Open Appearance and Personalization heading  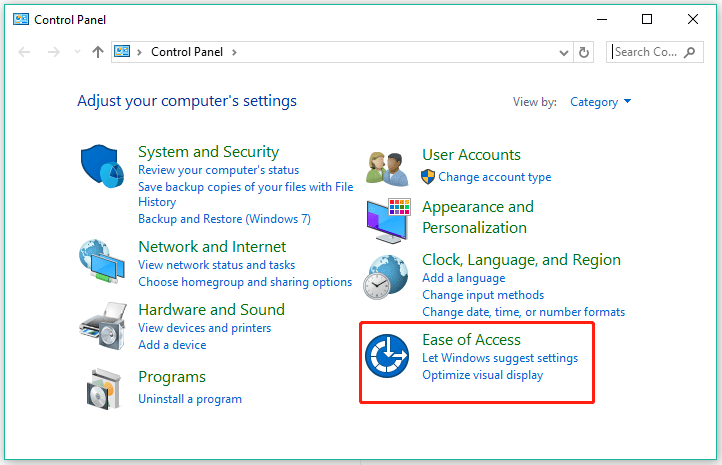point(477,217)
